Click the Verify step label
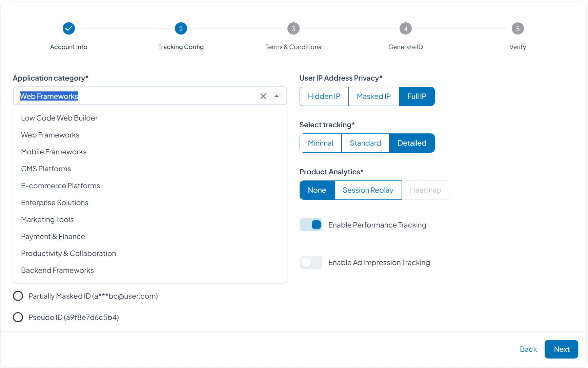The image size is (588, 368). tap(518, 47)
